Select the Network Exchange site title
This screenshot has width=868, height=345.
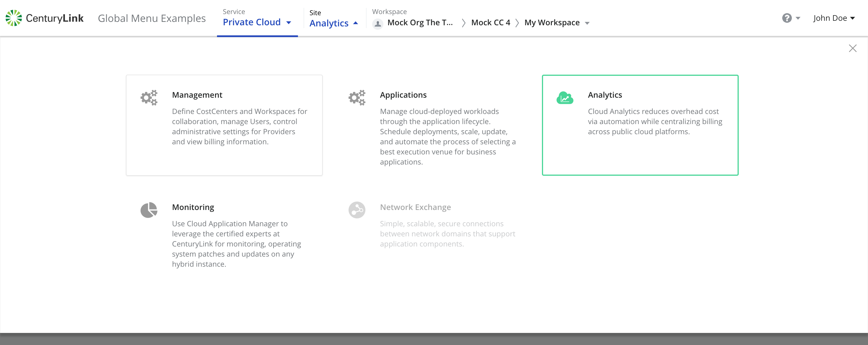[x=415, y=207]
